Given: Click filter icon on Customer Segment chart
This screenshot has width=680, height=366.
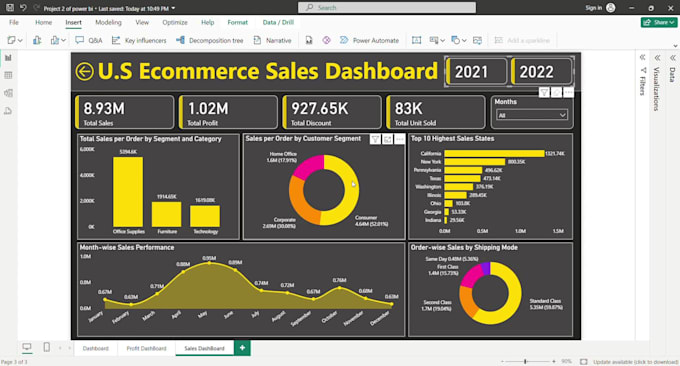Looking at the screenshot, I should coord(376,139).
